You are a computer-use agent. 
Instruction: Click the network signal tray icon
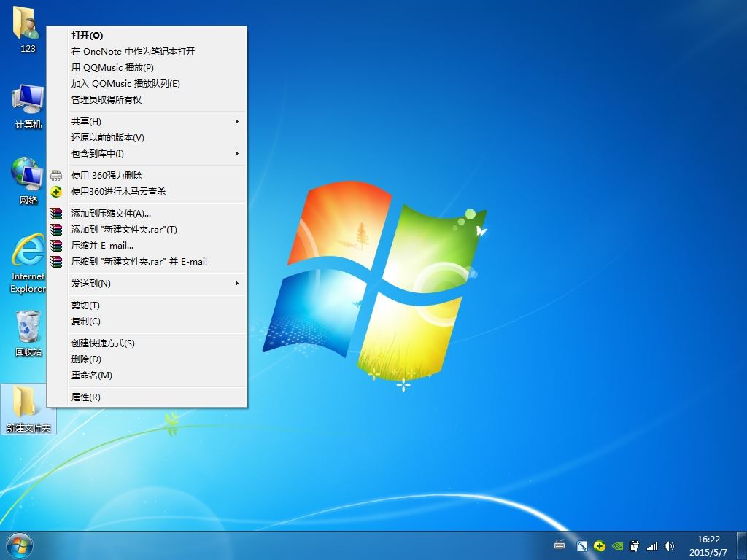click(651, 546)
